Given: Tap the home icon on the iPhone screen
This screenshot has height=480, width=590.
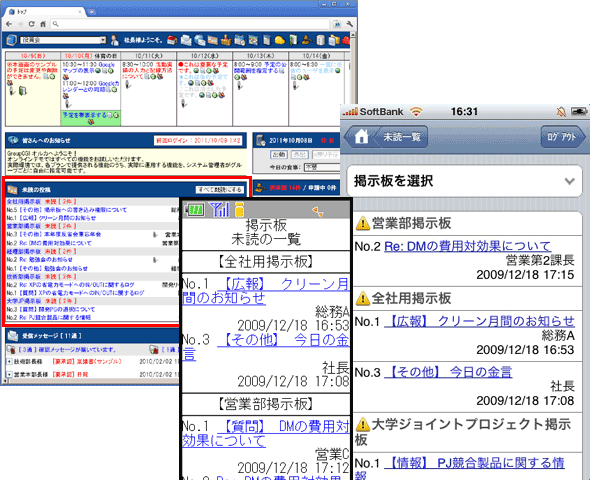Looking at the screenshot, I should [x=361, y=136].
